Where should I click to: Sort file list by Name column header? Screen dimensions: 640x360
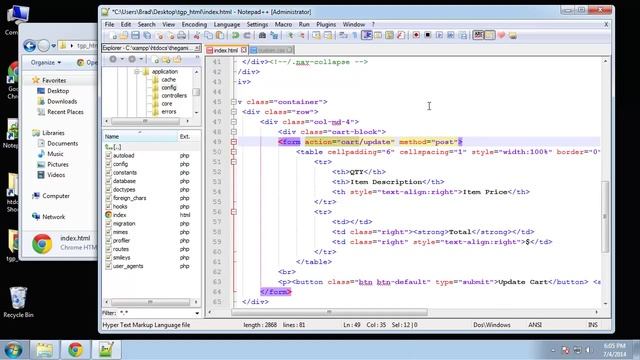tap(140, 136)
